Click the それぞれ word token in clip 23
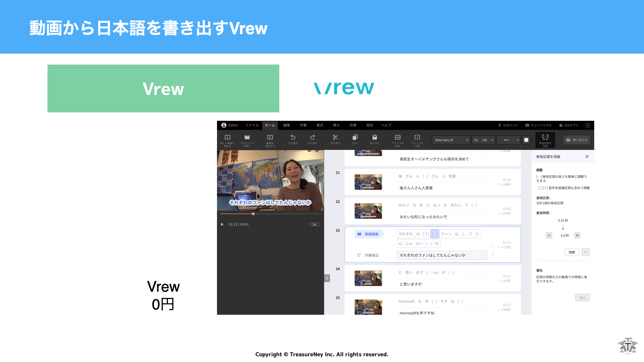644x362 pixels. (406, 234)
